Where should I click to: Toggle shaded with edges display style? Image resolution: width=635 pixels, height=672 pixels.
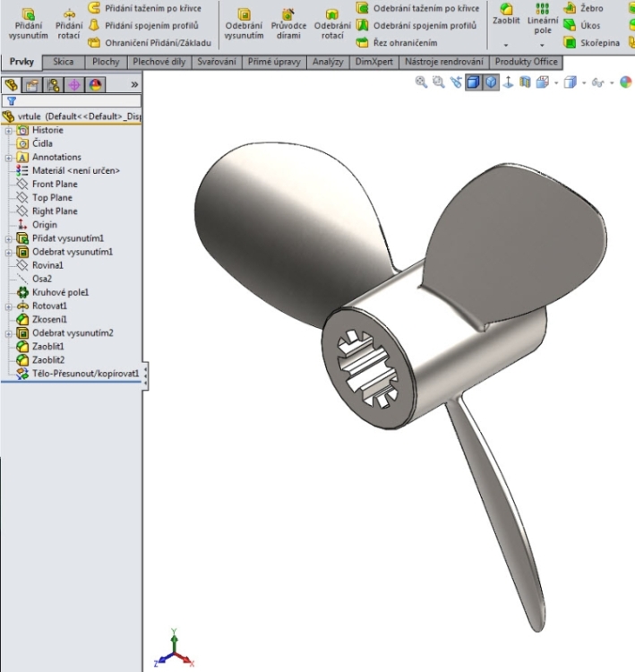click(x=474, y=82)
